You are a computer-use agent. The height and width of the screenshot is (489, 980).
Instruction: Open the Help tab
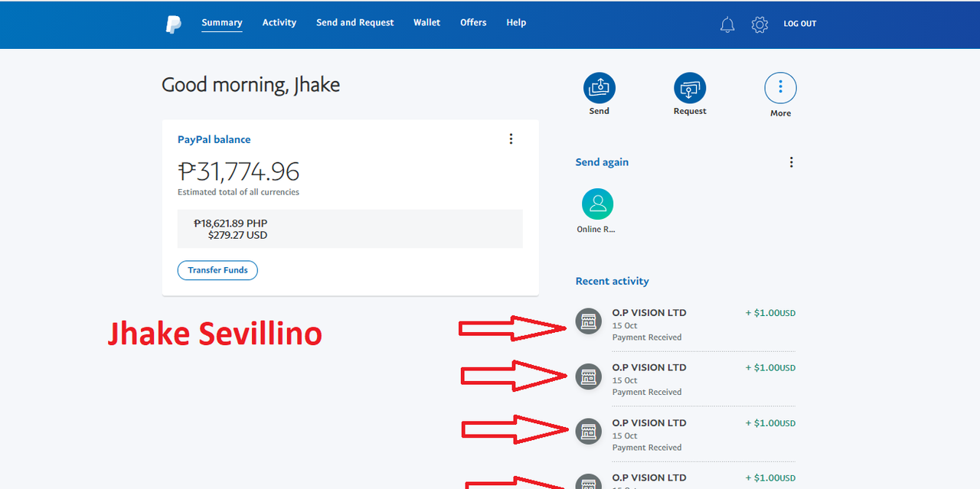(x=516, y=22)
